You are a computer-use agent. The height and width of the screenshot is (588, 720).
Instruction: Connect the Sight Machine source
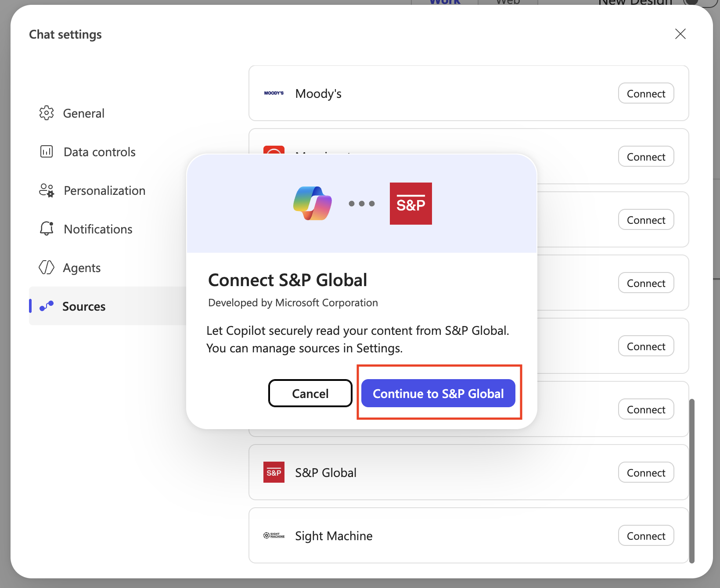click(x=646, y=536)
